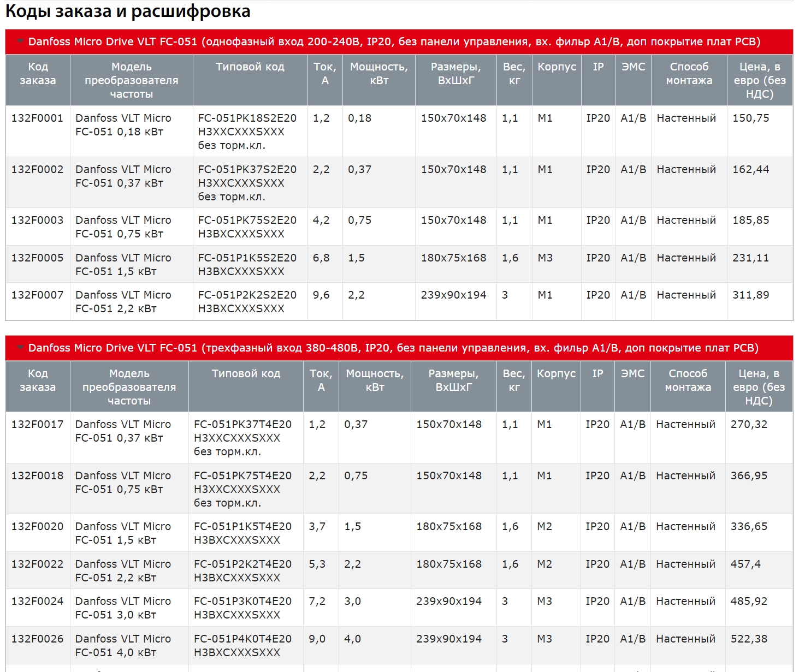Click the current value 6,8

[321, 258]
